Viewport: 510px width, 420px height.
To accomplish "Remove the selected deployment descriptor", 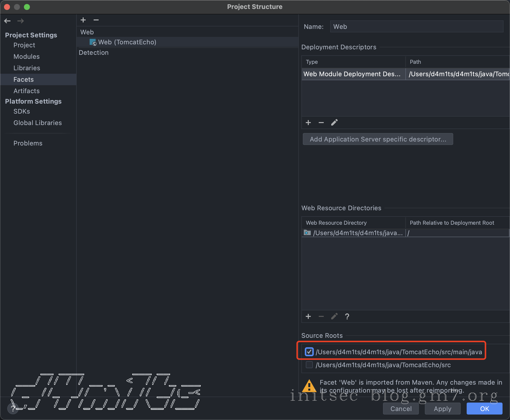I will (x=321, y=123).
